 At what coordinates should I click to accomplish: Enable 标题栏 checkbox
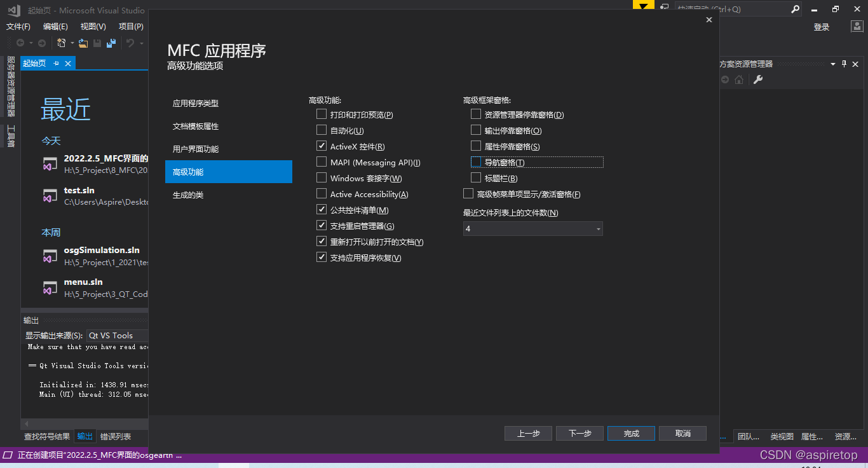tap(476, 178)
